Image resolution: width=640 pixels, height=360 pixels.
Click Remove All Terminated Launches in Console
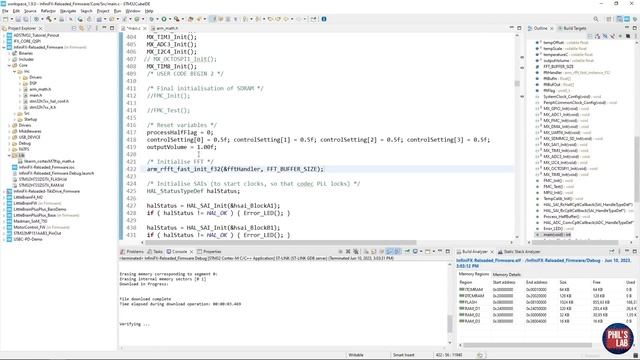(x=356, y=251)
